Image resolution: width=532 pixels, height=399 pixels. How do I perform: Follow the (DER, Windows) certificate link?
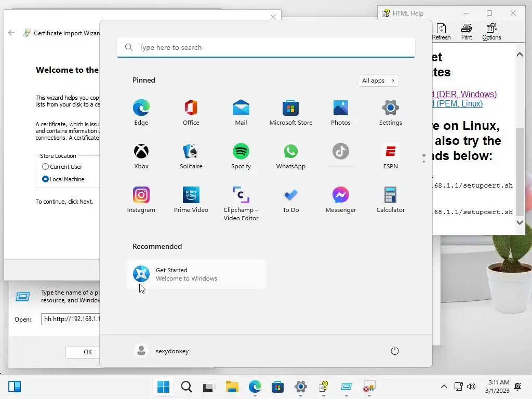465,94
